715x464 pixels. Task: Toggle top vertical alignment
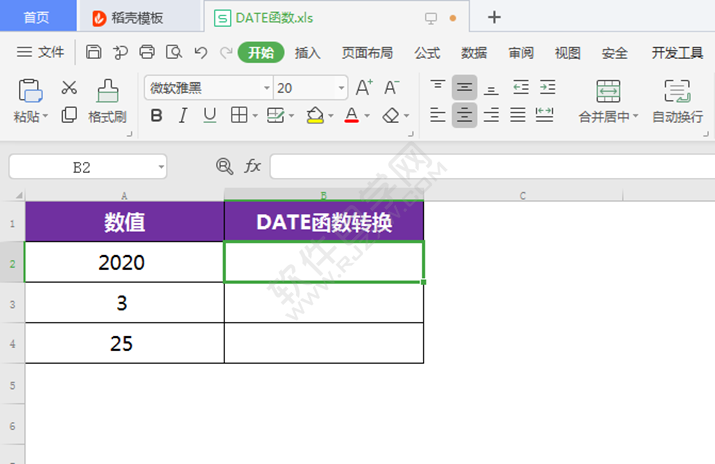[x=438, y=87]
